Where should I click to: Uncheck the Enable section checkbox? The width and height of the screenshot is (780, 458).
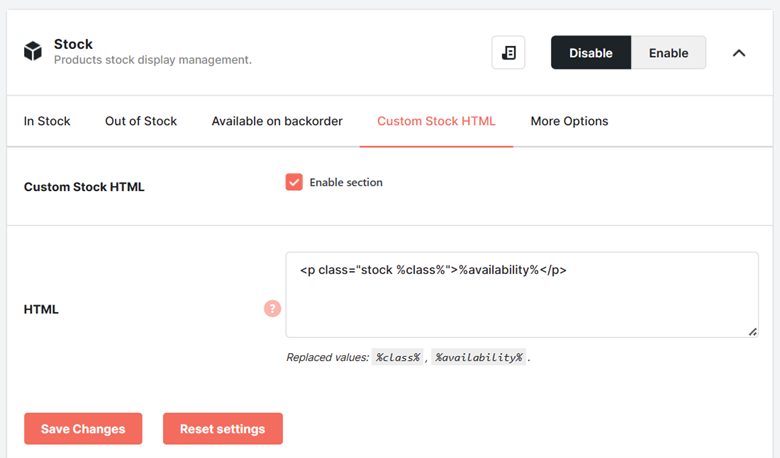click(294, 182)
